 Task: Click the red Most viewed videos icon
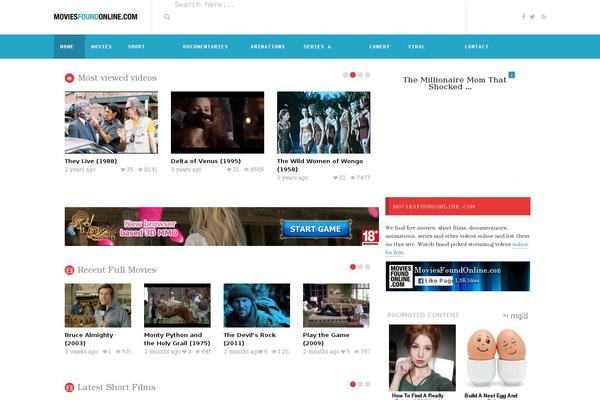tap(69, 78)
